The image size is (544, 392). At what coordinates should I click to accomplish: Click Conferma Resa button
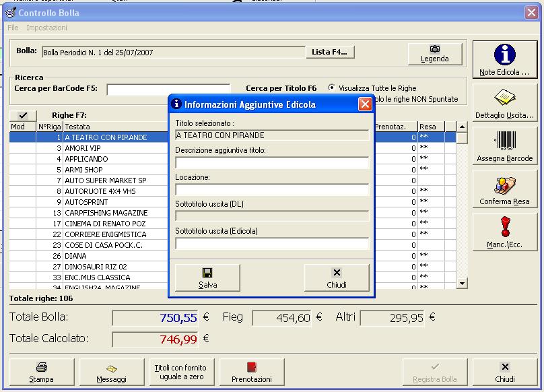pyautogui.click(x=505, y=189)
